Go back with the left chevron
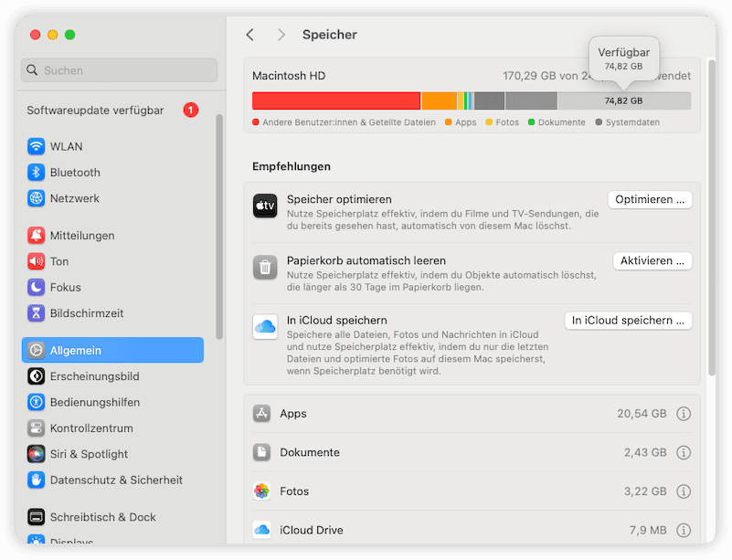732x560 pixels. (250, 35)
